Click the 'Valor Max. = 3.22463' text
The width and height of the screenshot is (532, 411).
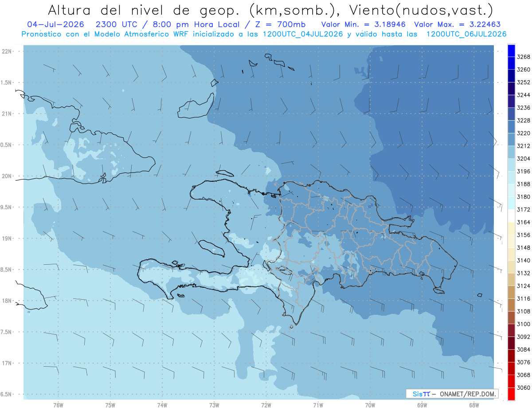click(457, 24)
